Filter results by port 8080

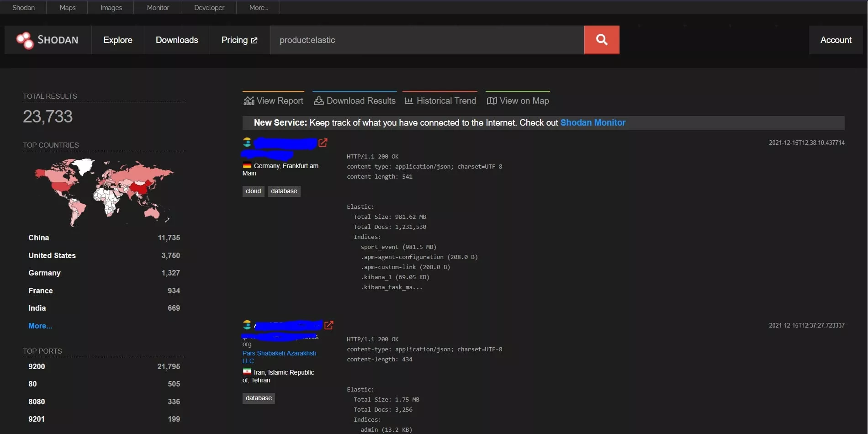[37, 402]
